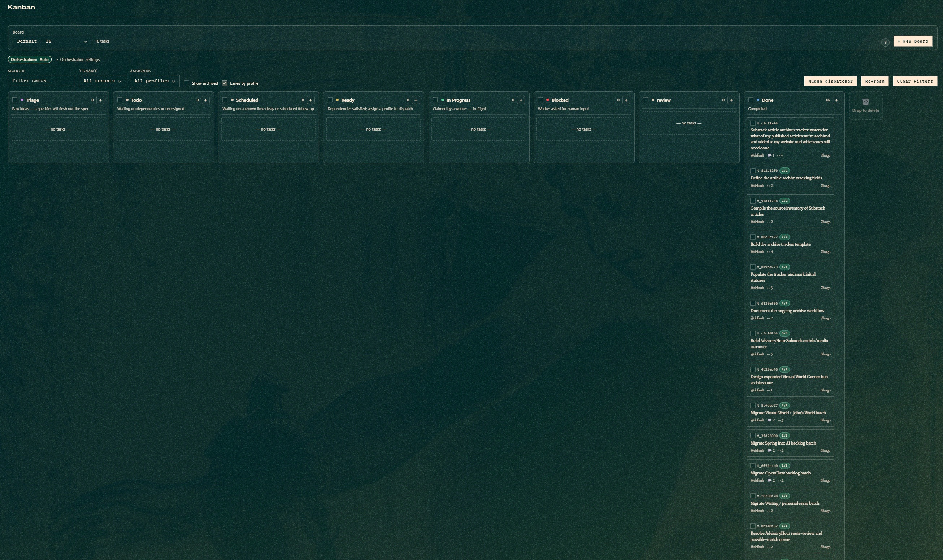Add a task to In Progress column
Screen dimensions: 943x560
(521, 100)
